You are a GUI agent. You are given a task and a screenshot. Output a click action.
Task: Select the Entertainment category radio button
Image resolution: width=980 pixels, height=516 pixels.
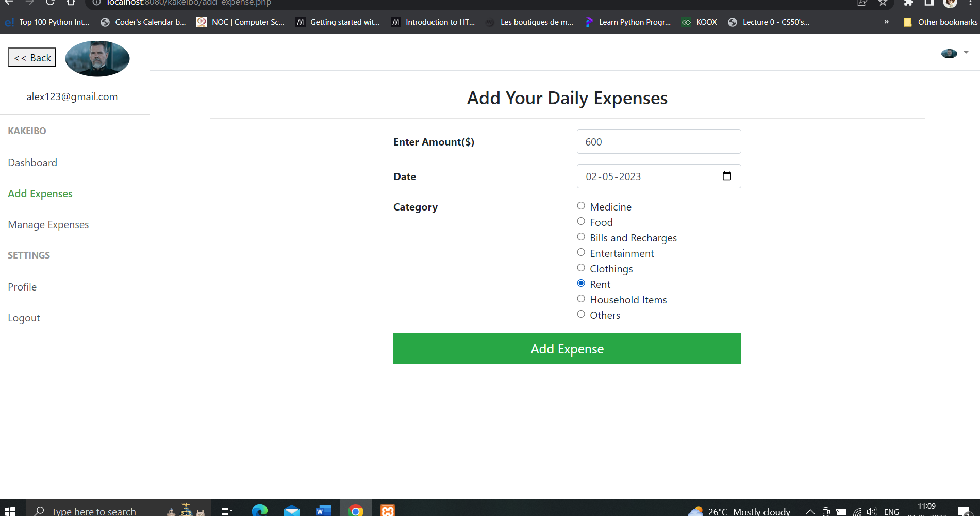pyautogui.click(x=581, y=252)
